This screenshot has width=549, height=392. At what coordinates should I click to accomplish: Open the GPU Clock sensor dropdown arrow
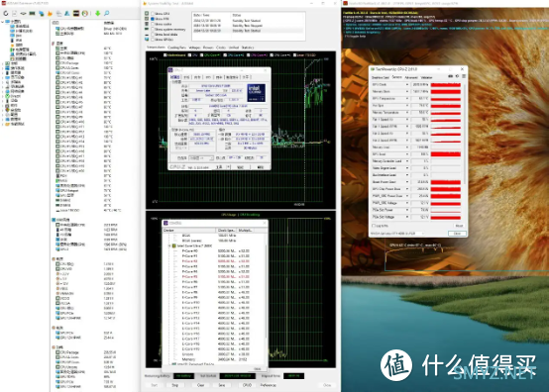click(x=407, y=84)
